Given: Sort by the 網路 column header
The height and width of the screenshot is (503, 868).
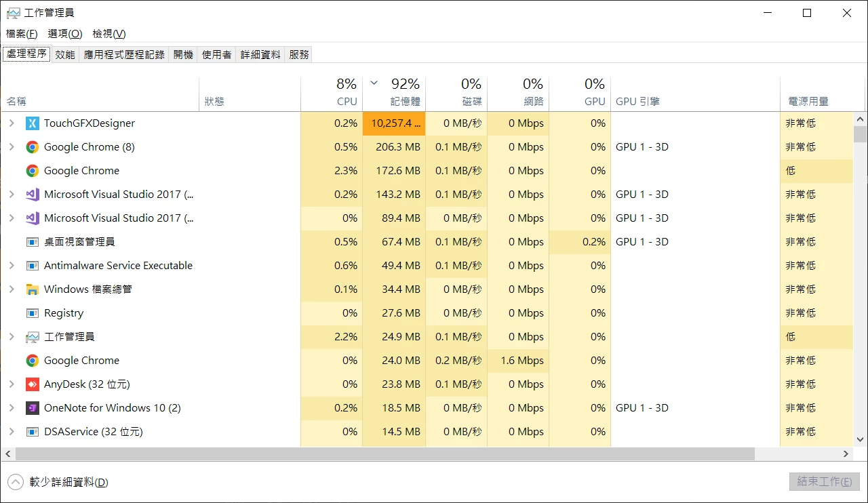Looking at the screenshot, I should [518, 94].
